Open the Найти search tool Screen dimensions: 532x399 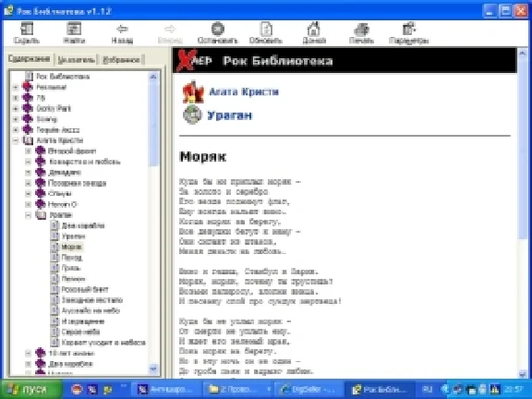(x=74, y=33)
